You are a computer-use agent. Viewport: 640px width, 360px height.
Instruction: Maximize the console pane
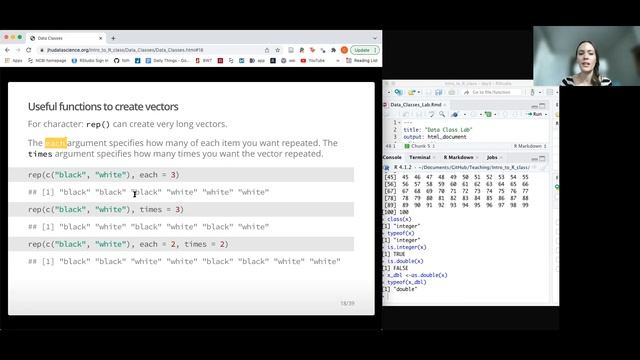tap(542, 158)
